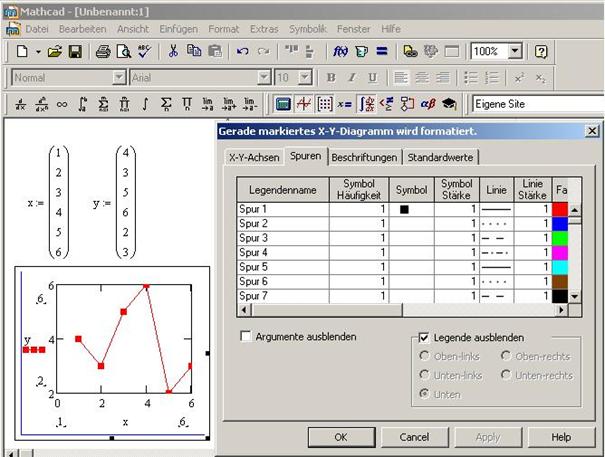This screenshot has width=605, height=457.
Task: Click the Print icon in toolbar
Action: [x=102, y=51]
